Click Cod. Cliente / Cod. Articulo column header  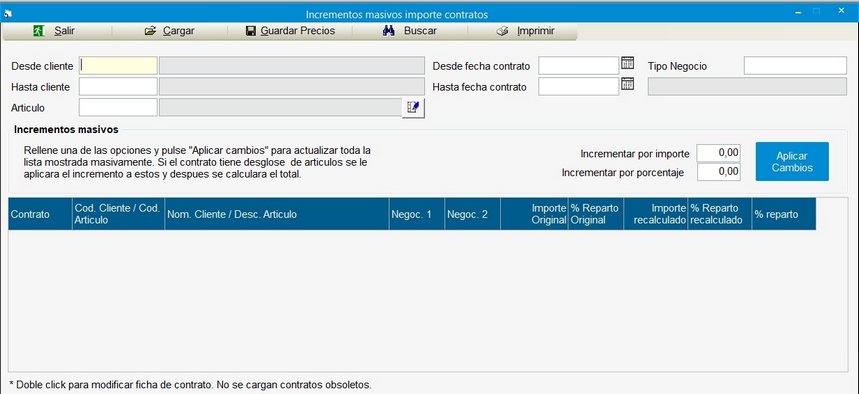(x=118, y=214)
